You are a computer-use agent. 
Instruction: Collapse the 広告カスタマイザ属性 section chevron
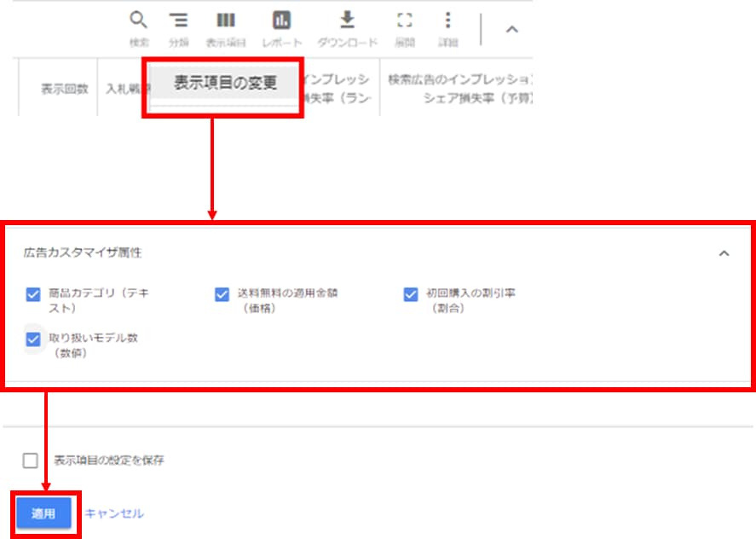(x=724, y=253)
